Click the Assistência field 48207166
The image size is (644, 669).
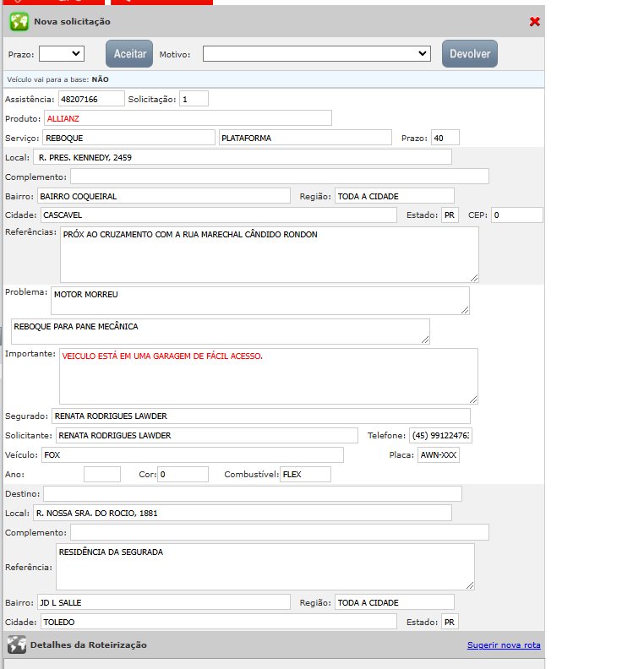pos(91,99)
